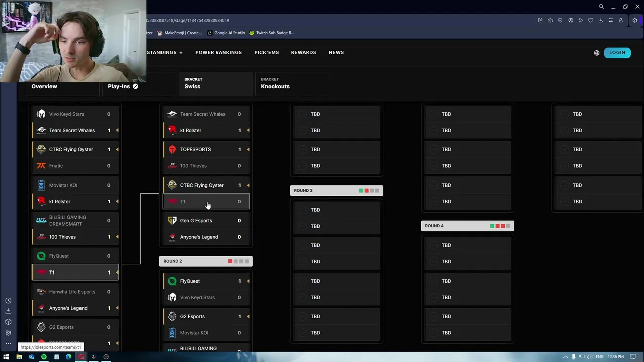644x362 pixels.
Task: Open the MakeEmoji bookmark
Action: point(179,33)
